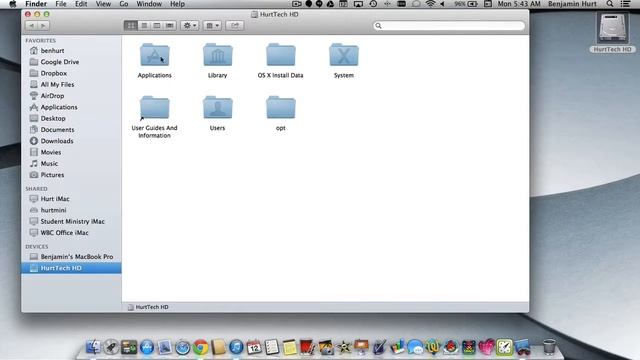
Task: Click the Share toolbar button
Action: point(235,25)
